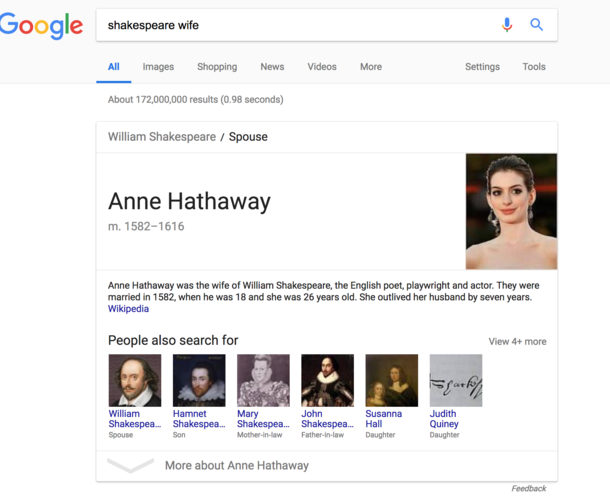Click the Anne Hathaway heading

click(x=189, y=202)
